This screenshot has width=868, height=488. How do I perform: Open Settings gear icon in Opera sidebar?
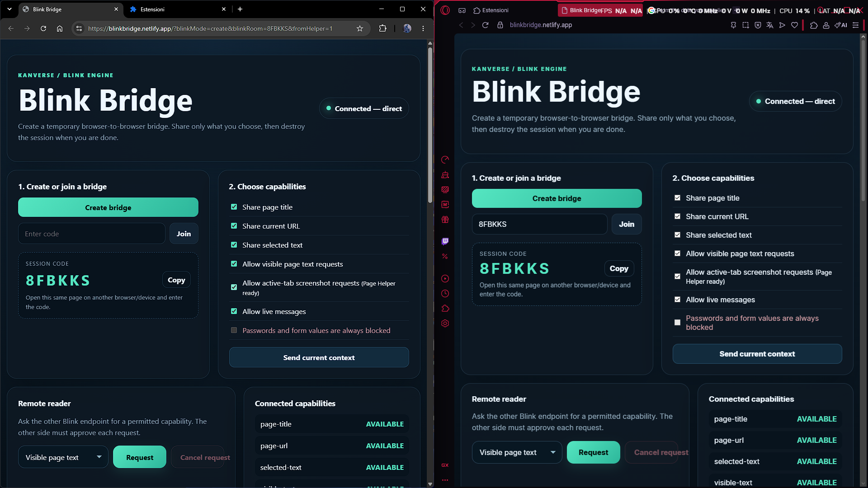pyautogui.click(x=445, y=324)
